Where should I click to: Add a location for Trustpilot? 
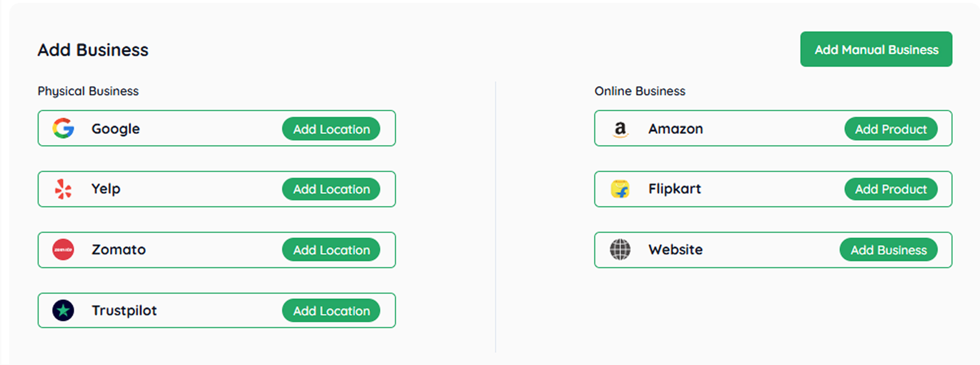click(x=331, y=311)
